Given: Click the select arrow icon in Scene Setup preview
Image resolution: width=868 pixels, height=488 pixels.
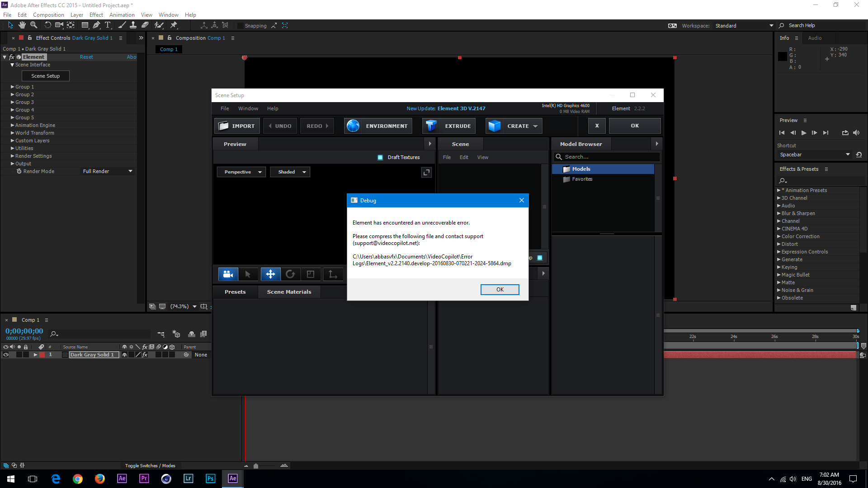Looking at the screenshot, I should (x=248, y=274).
